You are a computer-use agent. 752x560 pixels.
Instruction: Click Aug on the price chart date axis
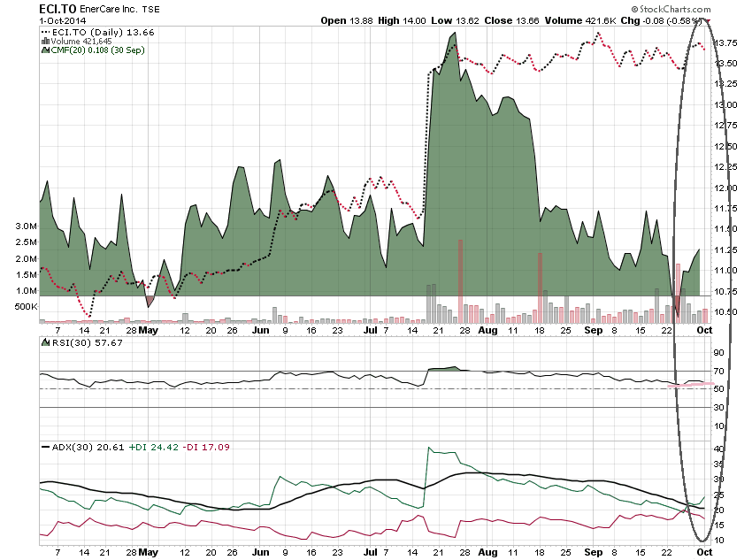point(487,330)
